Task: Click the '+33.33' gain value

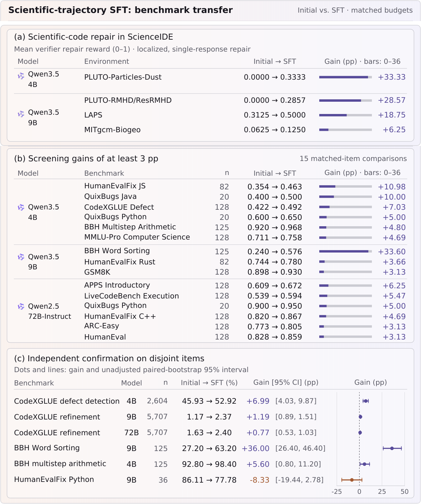Action: coord(392,77)
